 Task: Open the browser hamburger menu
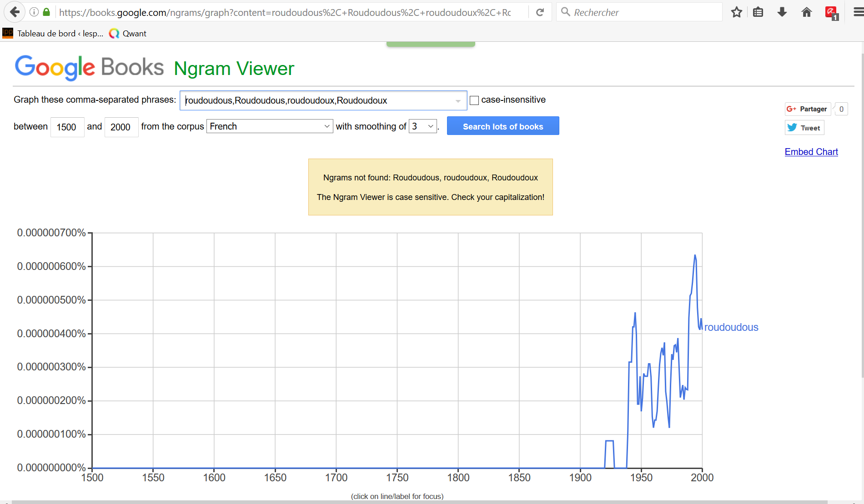pyautogui.click(x=858, y=12)
